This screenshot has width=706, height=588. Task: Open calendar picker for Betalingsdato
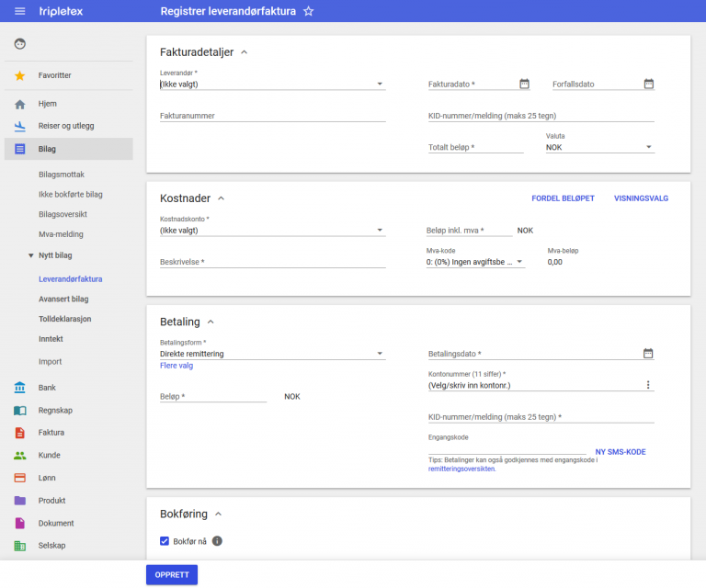647,353
